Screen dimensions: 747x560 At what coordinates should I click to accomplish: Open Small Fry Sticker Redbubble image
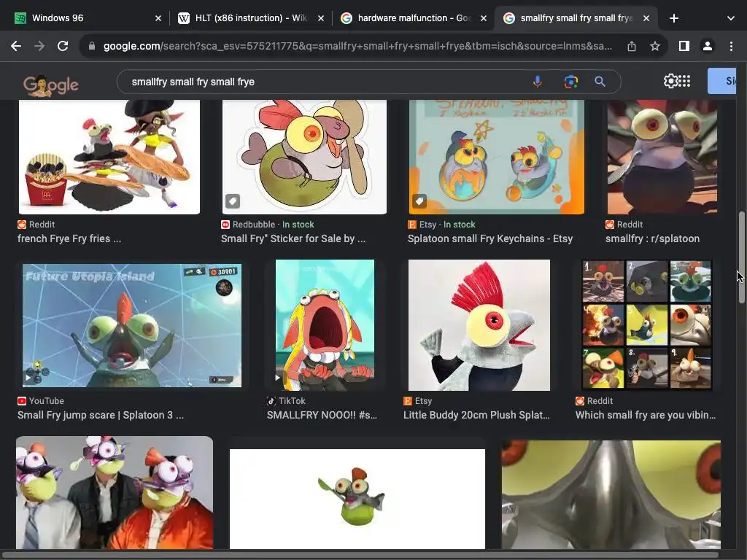click(304, 157)
